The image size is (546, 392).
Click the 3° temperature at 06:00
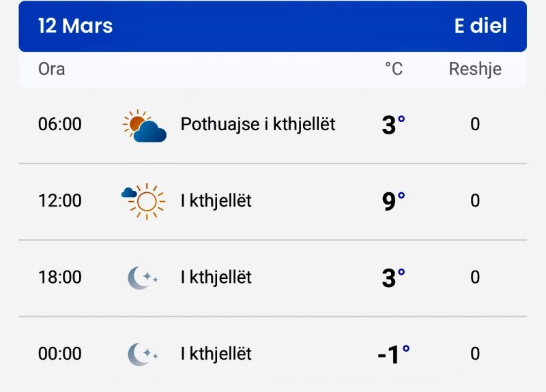[394, 125]
